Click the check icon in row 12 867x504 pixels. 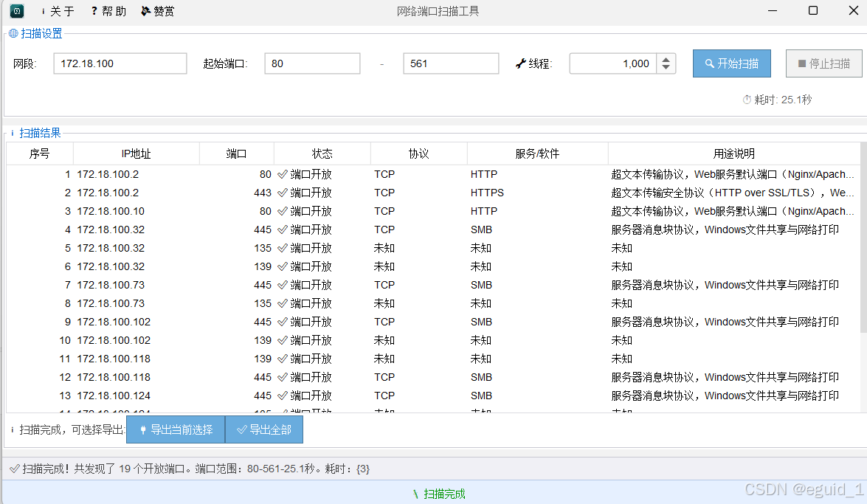point(283,377)
